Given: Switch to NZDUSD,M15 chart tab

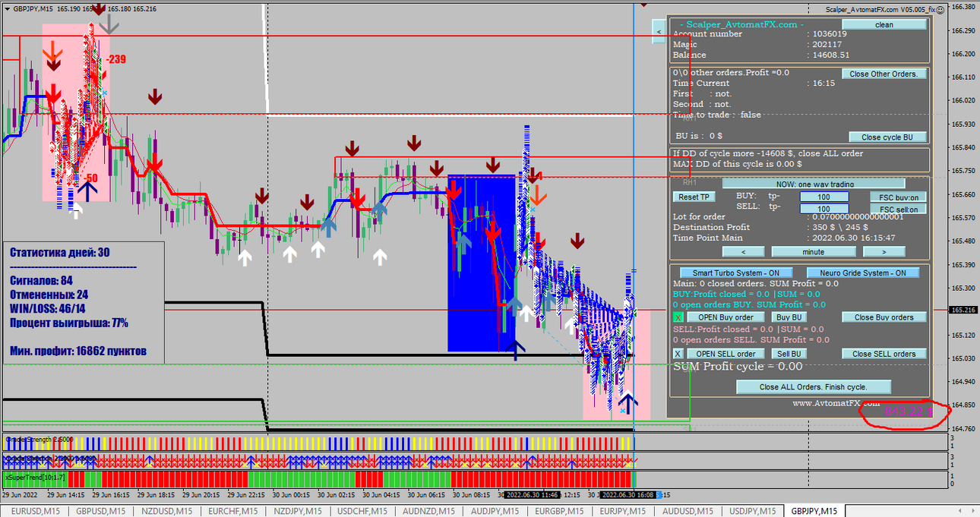Looking at the screenshot, I should tap(167, 511).
